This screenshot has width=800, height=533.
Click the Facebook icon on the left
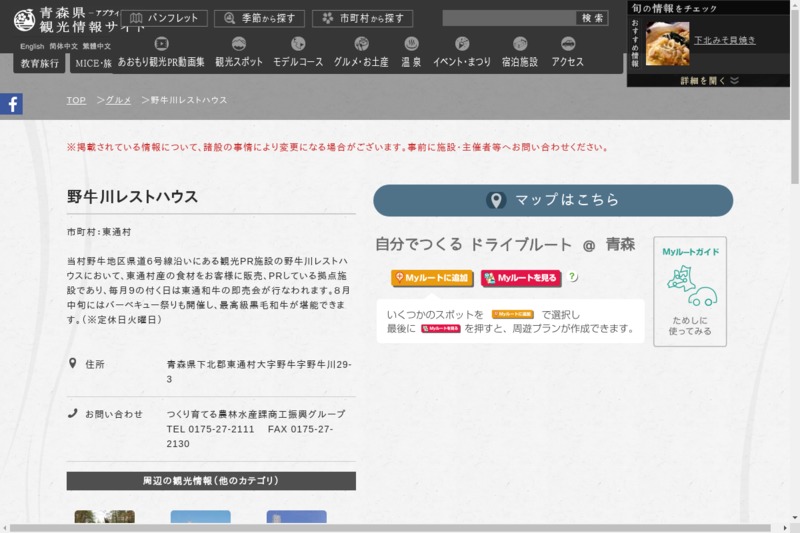(x=11, y=104)
